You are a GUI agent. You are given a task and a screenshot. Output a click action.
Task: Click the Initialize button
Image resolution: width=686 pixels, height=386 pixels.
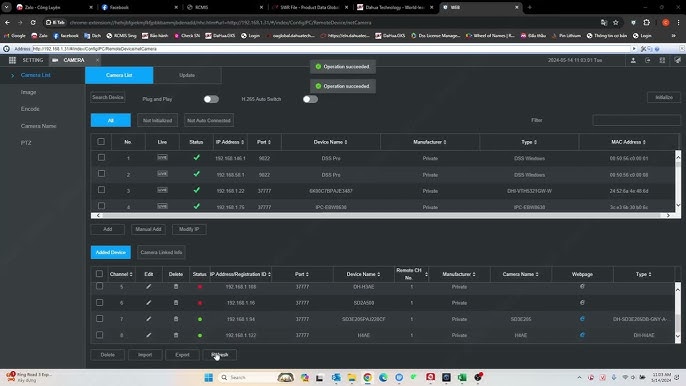pyautogui.click(x=664, y=97)
